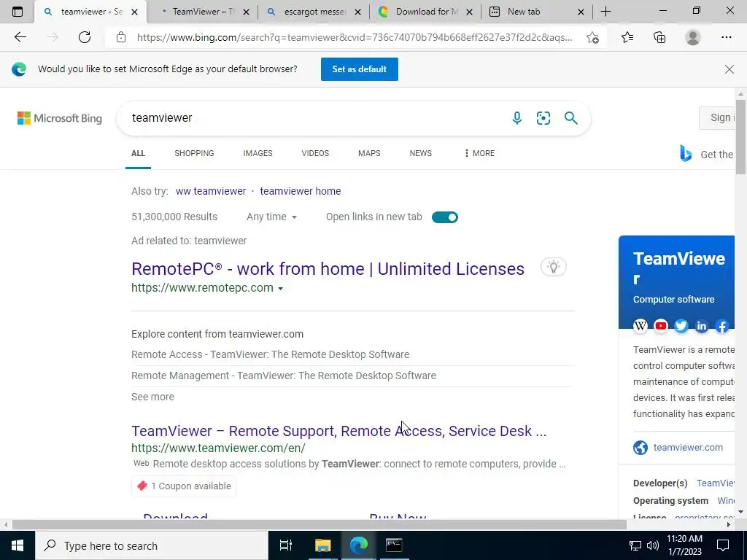Try the teamviewer home suggestion
This screenshot has height=560, width=747.
point(300,192)
